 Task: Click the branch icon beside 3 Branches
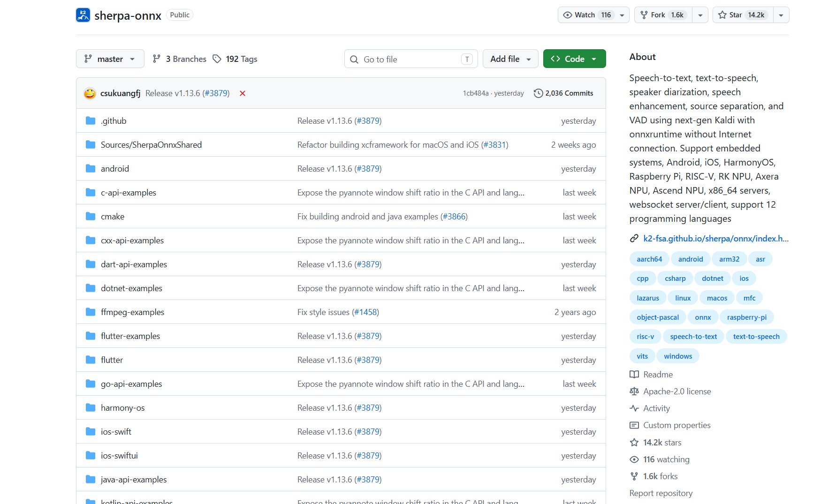[x=157, y=59]
